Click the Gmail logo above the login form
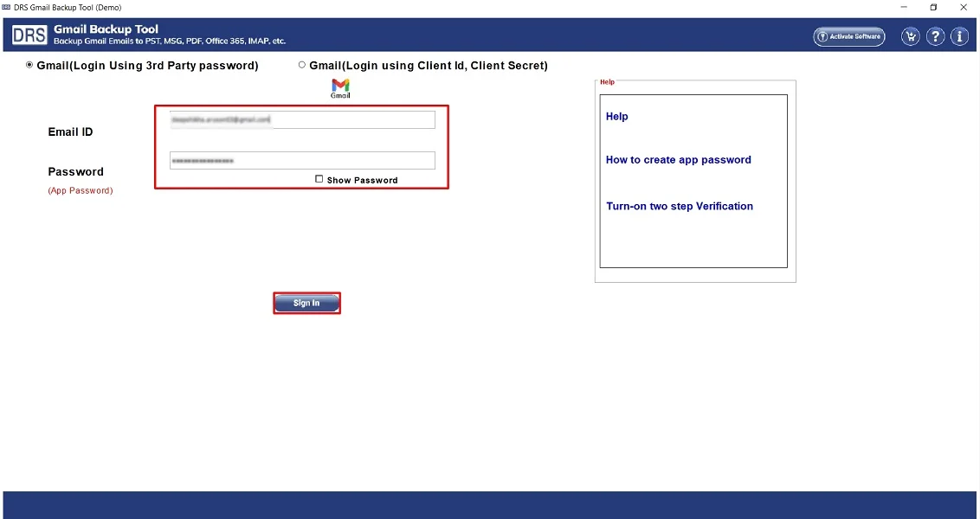This screenshot has width=980, height=519. tap(340, 85)
